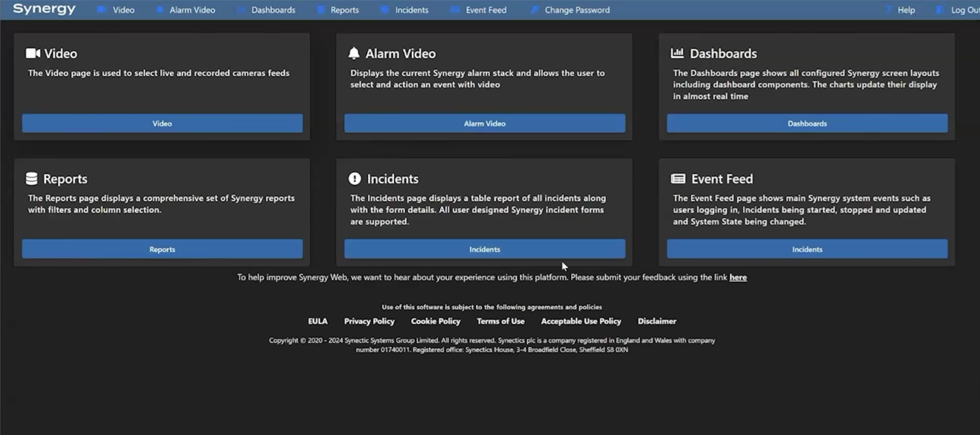Image resolution: width=980 pixels, height=435 pixels.
Task: Click the description starting "The Dashboards page shows"
Action: pyautogui.click(x=806, y=85)
